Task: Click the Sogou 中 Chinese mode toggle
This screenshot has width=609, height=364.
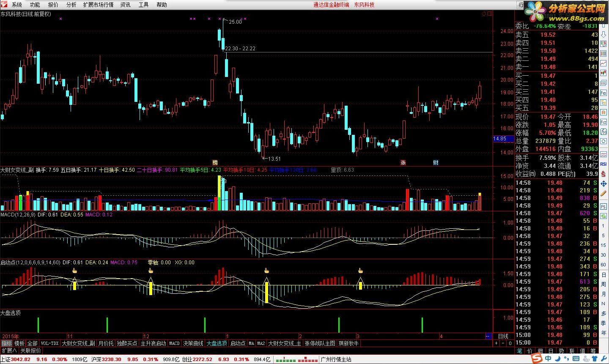Action: pos(548,359)
